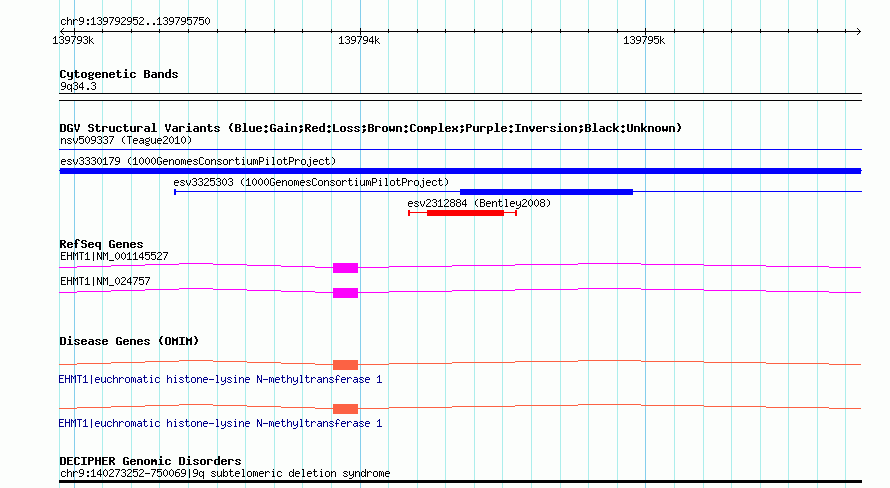The width and height of the screenshot is (890, 488).
Task: Select the 139793k ruler tick label
Action: point(73,40)
